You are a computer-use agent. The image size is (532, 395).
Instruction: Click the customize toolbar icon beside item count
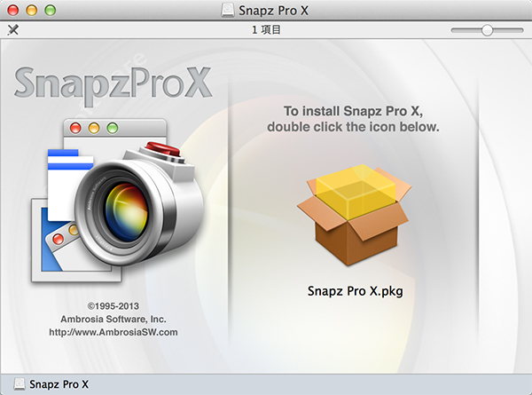click(x=13, y=30)
